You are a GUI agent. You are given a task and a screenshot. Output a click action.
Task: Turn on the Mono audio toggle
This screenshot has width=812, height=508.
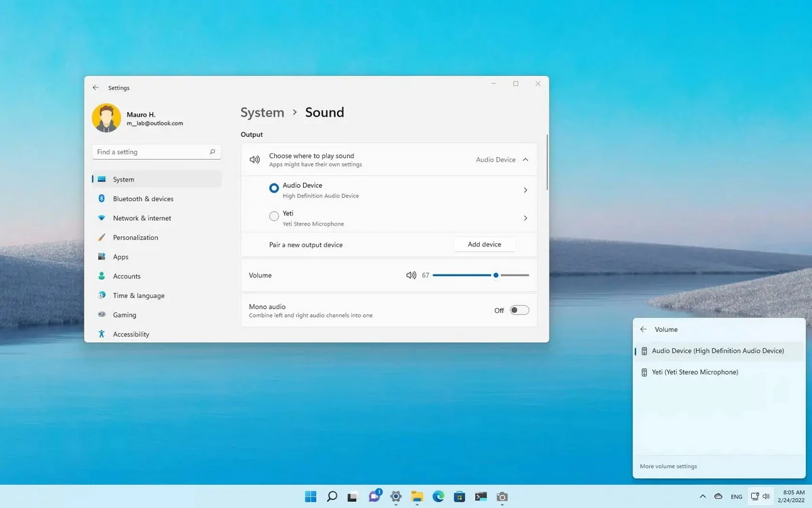[x=519, y=310]
